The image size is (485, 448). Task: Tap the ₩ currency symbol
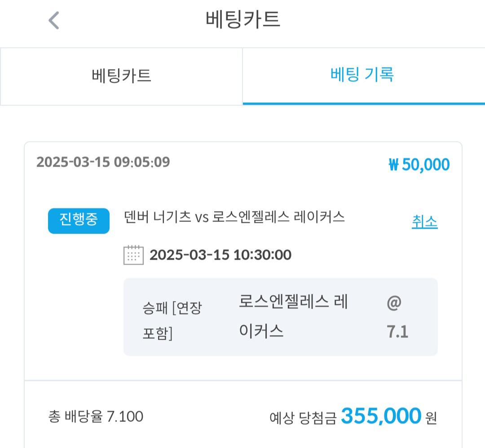(x=393, y=165)
